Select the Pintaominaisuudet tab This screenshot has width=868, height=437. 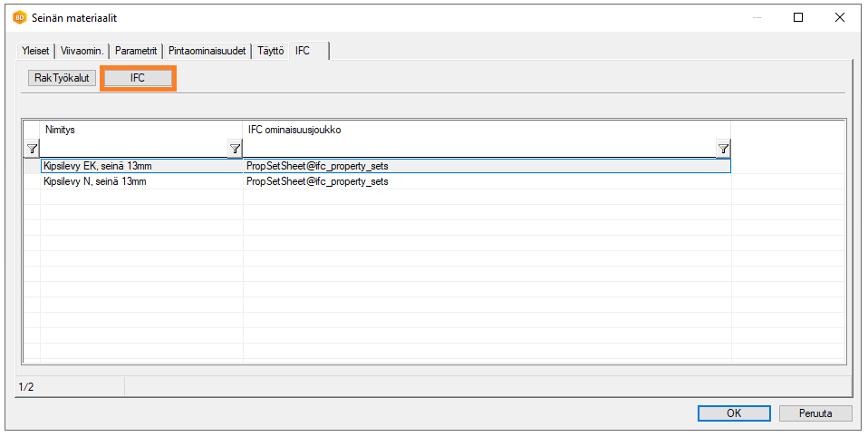coord(207,52)
